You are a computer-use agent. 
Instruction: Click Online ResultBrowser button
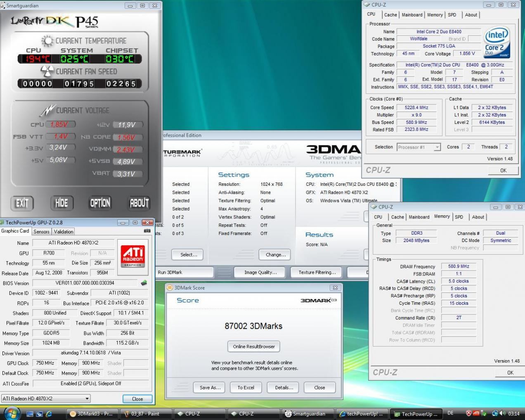click(253, 346)
